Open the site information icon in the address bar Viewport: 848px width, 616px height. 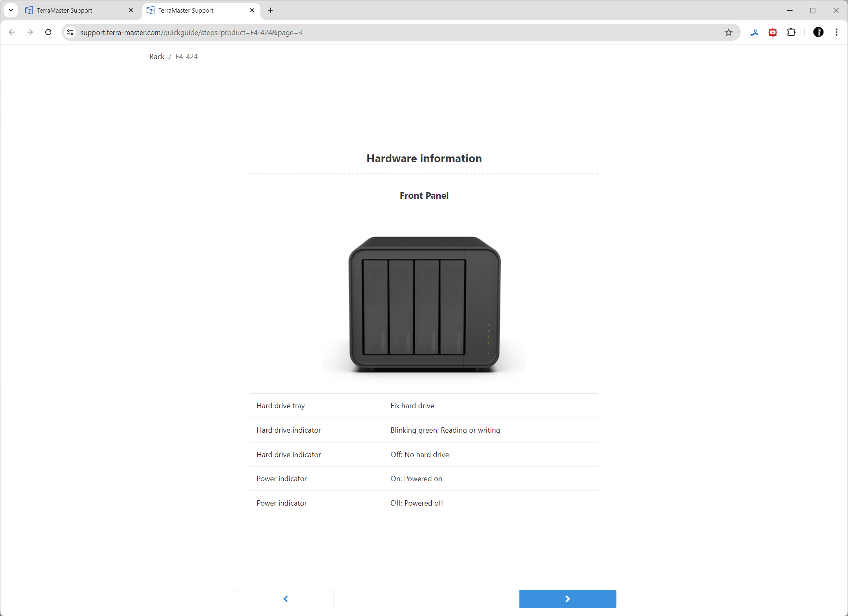pos(70,32)
